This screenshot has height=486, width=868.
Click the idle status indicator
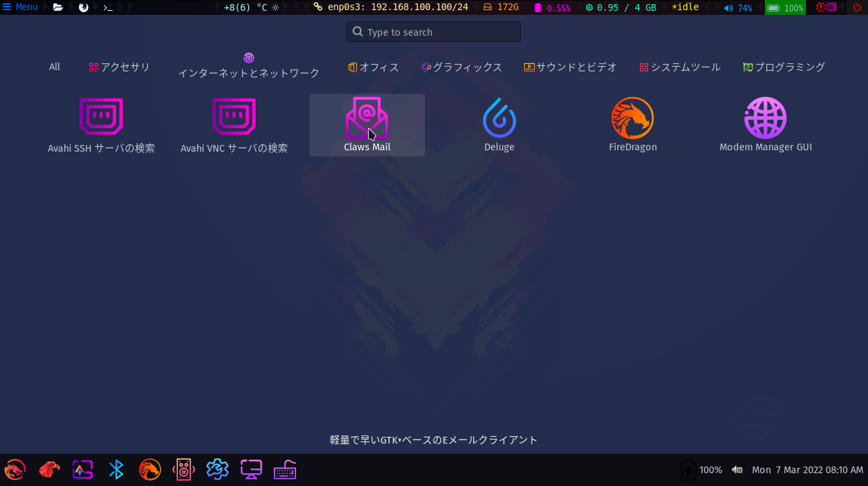pos(685,7)
